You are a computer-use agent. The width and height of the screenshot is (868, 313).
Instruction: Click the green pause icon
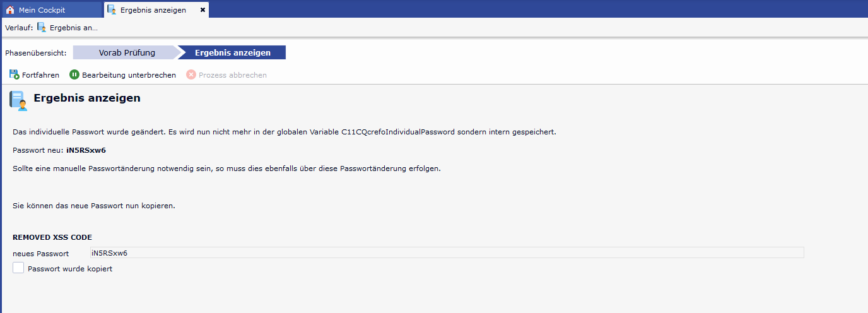(x=74, y=75)
